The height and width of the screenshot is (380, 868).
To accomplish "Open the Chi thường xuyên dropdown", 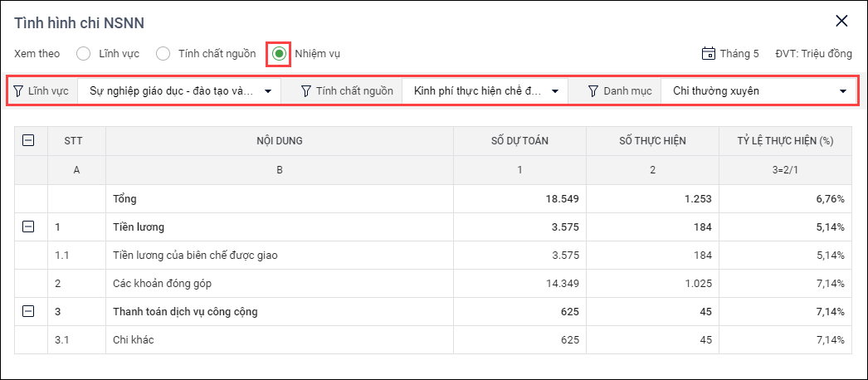I will tap(758, 90).
